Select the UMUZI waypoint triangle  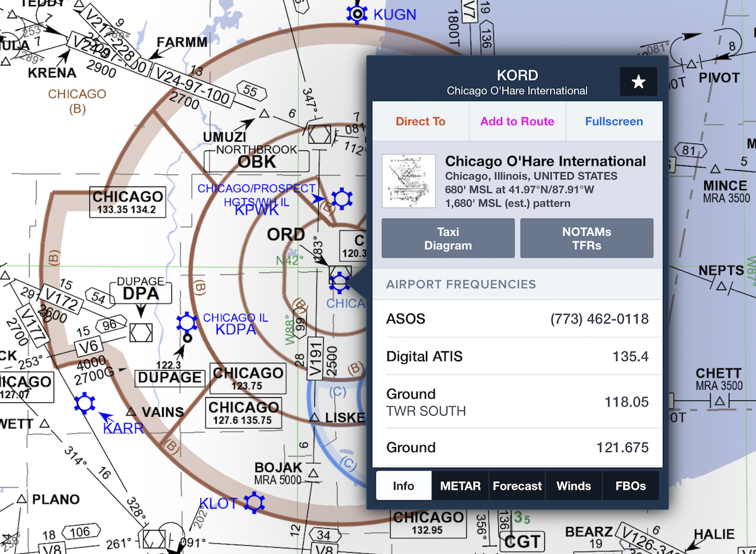point(265,114)
